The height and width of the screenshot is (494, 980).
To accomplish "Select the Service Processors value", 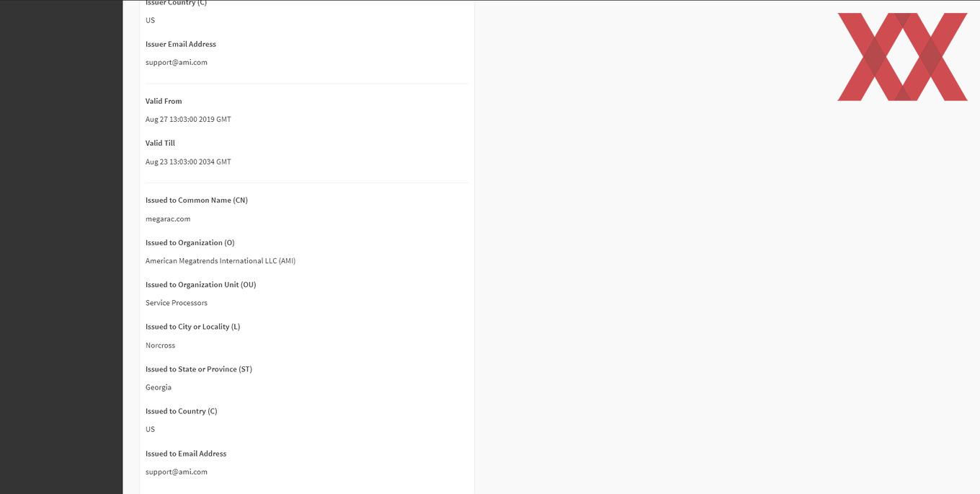I will point(177,303).
